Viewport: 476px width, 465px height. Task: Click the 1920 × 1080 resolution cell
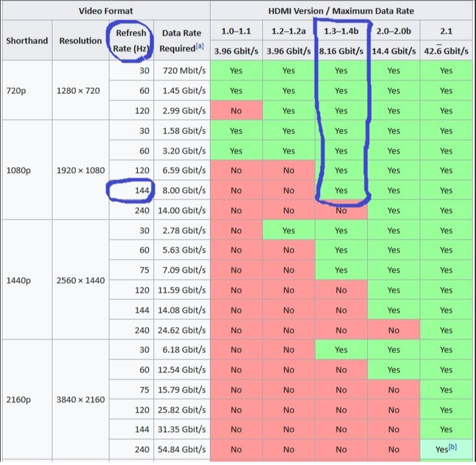coord(80,170)
